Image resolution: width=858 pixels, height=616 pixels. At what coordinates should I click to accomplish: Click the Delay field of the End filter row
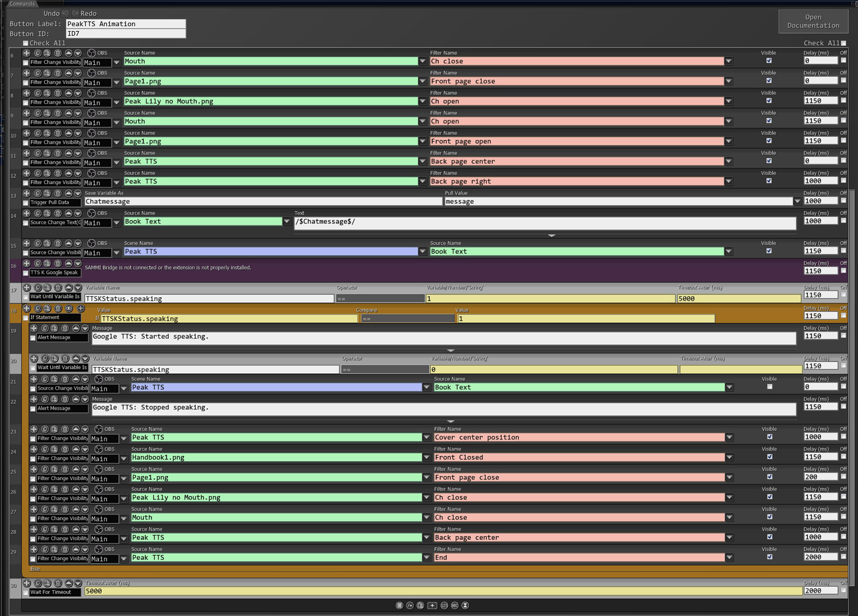(x=820, y=557)
